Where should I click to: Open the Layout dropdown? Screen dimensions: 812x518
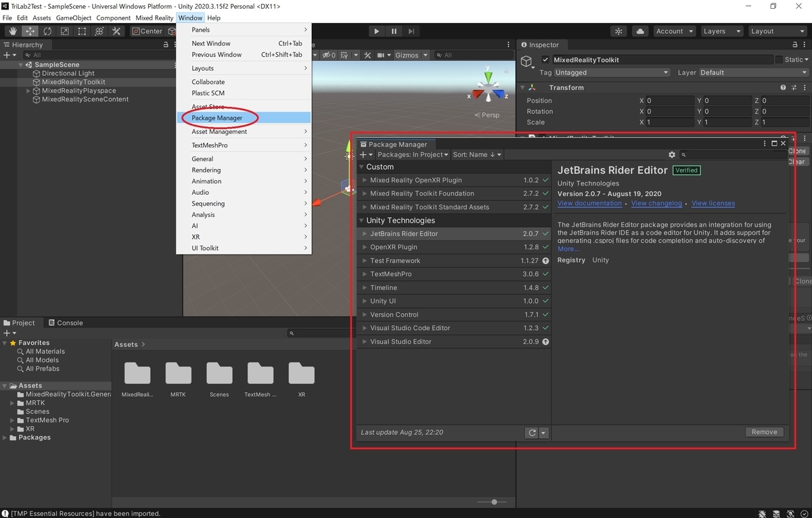(x=777, y=31)
